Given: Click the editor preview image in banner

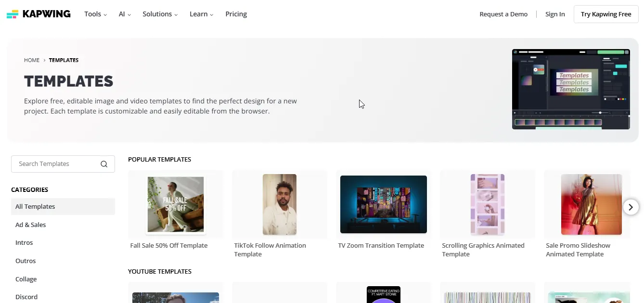Looking at the screenshot, I should [x=571, y=89].
